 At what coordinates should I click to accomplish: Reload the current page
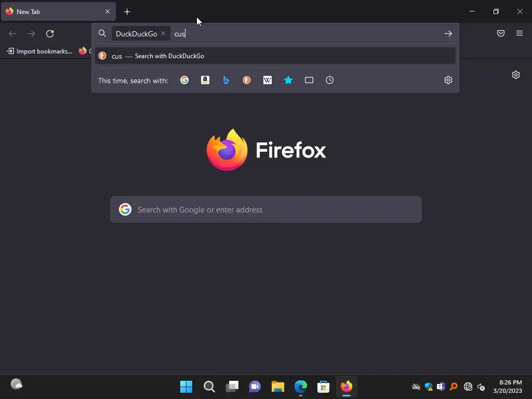pos(50,34)
